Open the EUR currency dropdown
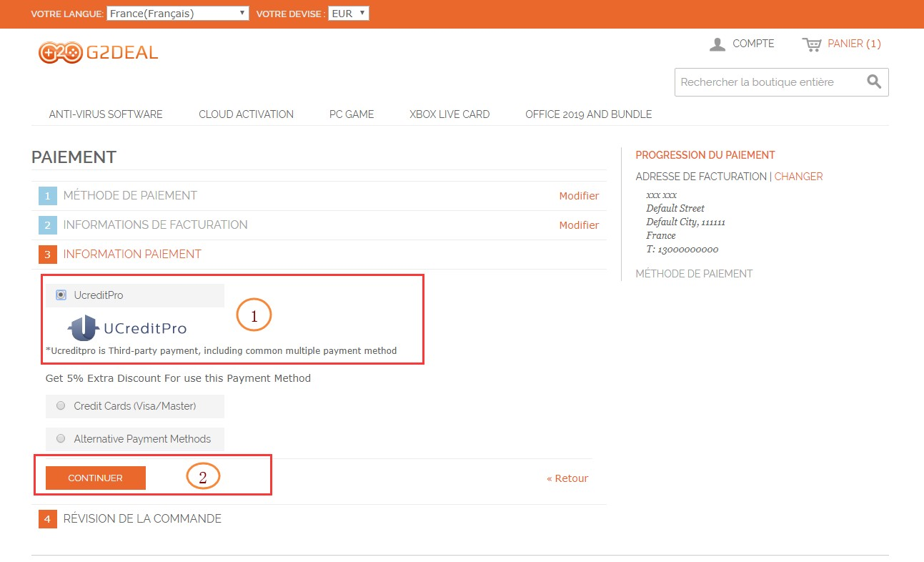The height and width of the screenshot is (562, 924). coord(349,14)
